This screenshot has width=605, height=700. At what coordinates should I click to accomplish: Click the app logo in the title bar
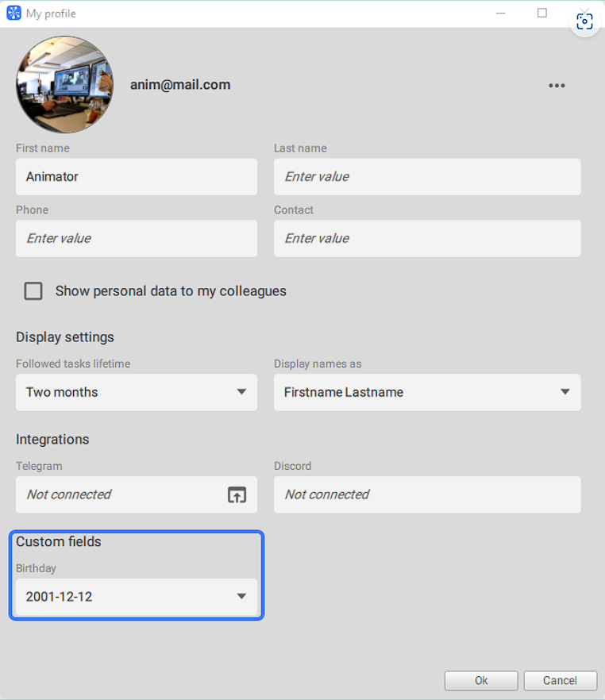13,13
